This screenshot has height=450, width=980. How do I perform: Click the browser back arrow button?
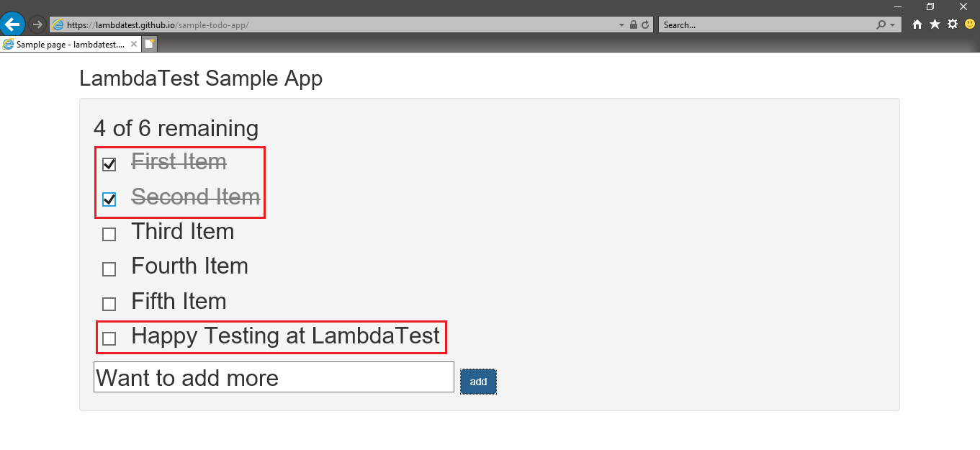(x=12, y=24)
